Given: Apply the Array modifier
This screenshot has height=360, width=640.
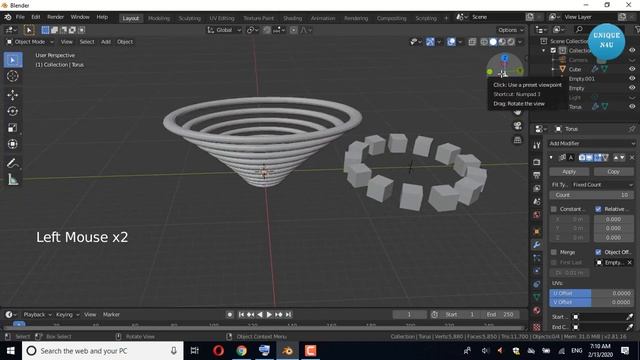Looking at the screenshot, I should (x=569, y=172).
